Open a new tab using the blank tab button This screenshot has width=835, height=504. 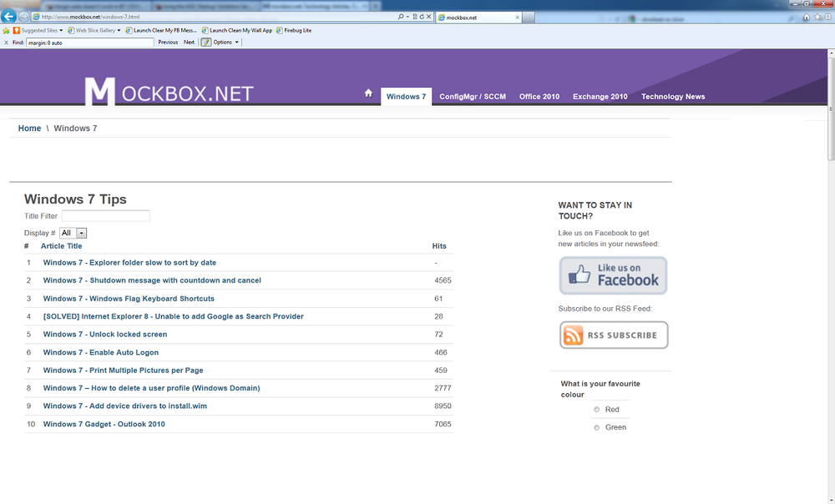(x=529, y=18)
